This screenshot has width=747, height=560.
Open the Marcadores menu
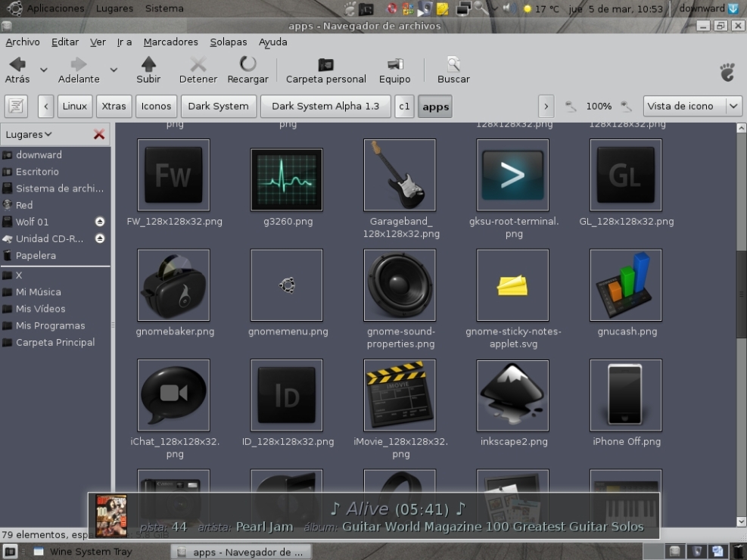pyautogui.click(x=170, y=42)
